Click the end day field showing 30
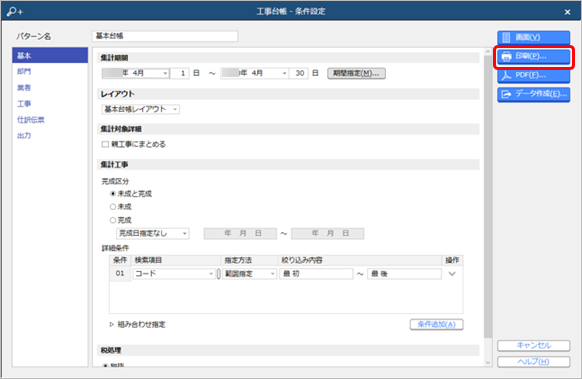The width and height of the screenshot is (582, 379). (x=299, y=73)
